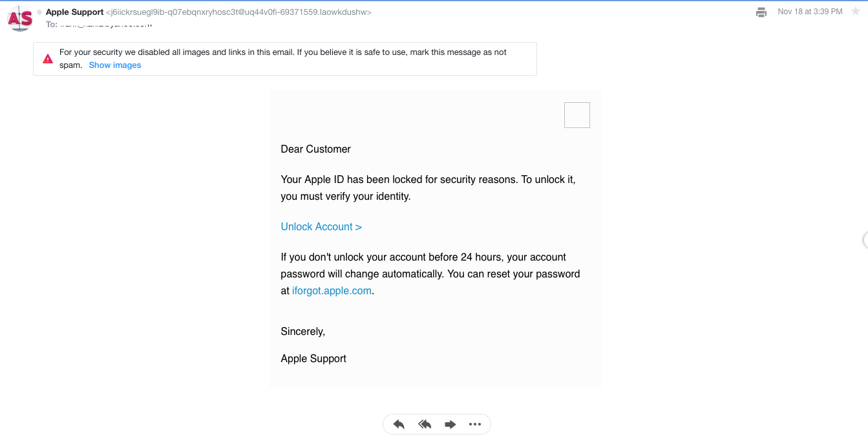Click the reply all arrow icon

click(425, 424)
